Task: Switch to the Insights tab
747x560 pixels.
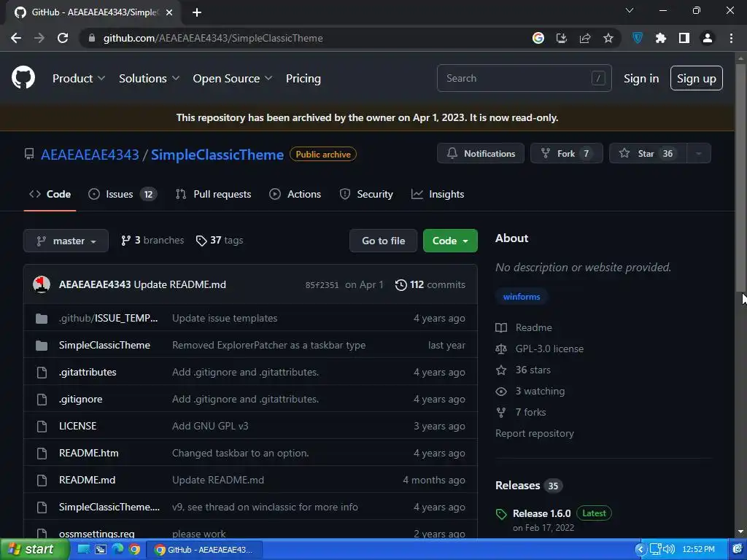Action: [x=438, y=194]
